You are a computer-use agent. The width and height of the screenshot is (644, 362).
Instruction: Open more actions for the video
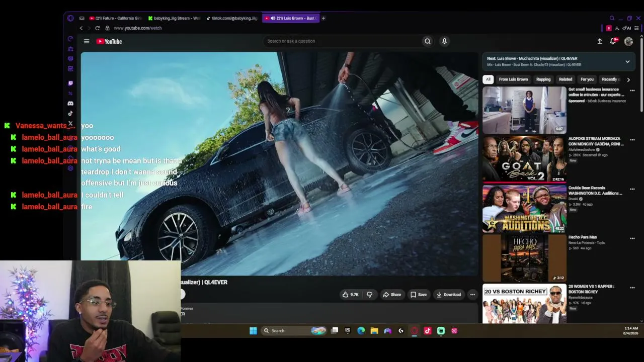tap(472, 295)
